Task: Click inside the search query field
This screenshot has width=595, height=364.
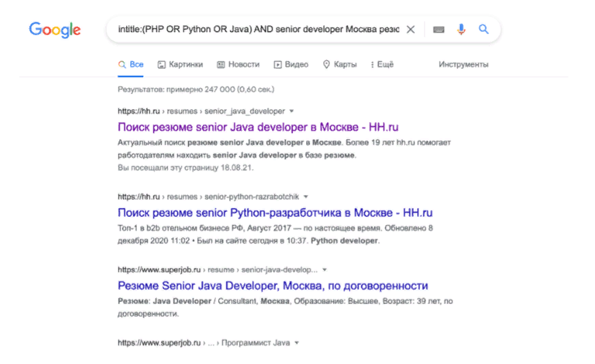Action: 252,30
